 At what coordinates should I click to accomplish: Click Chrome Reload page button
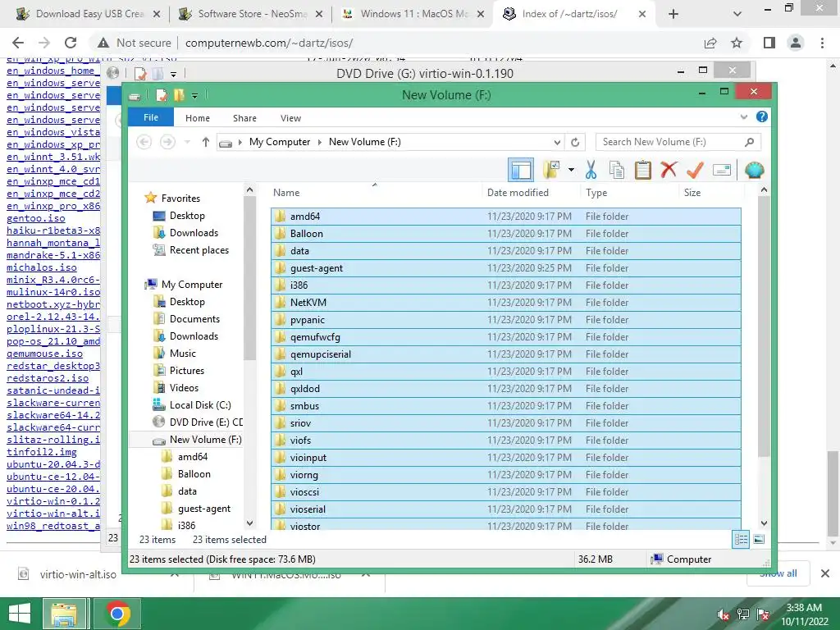[71, 43]
